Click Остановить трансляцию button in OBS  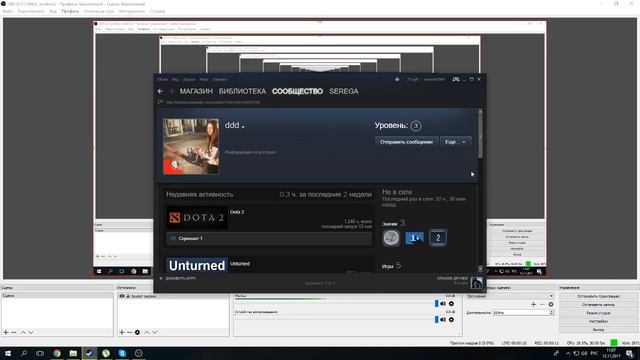tap(598, 296)
